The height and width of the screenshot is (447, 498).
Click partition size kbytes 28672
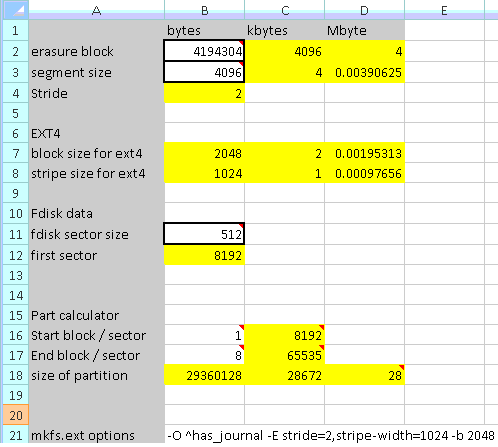pyautogui.click(x=284, y=375)
